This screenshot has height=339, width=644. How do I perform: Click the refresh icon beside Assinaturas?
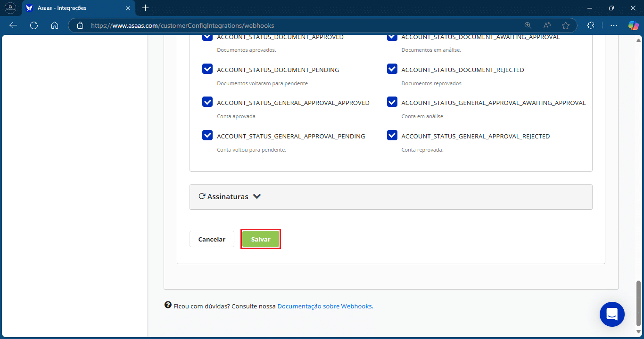[x=202, y=196]
